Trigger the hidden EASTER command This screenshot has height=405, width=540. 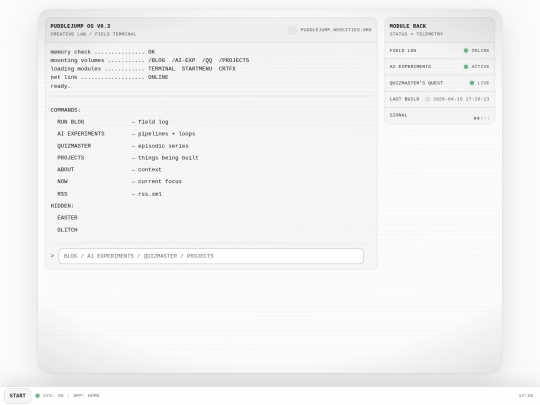coord(67,218)
